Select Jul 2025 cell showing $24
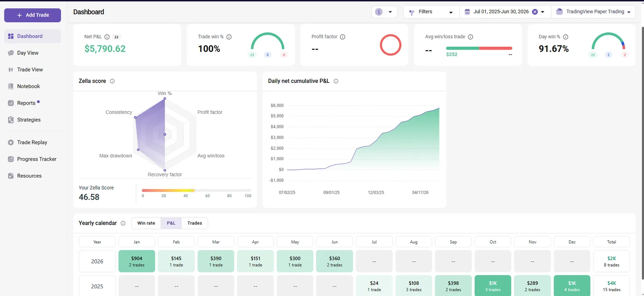Screen dimensions: 644x296 point(374,286)
